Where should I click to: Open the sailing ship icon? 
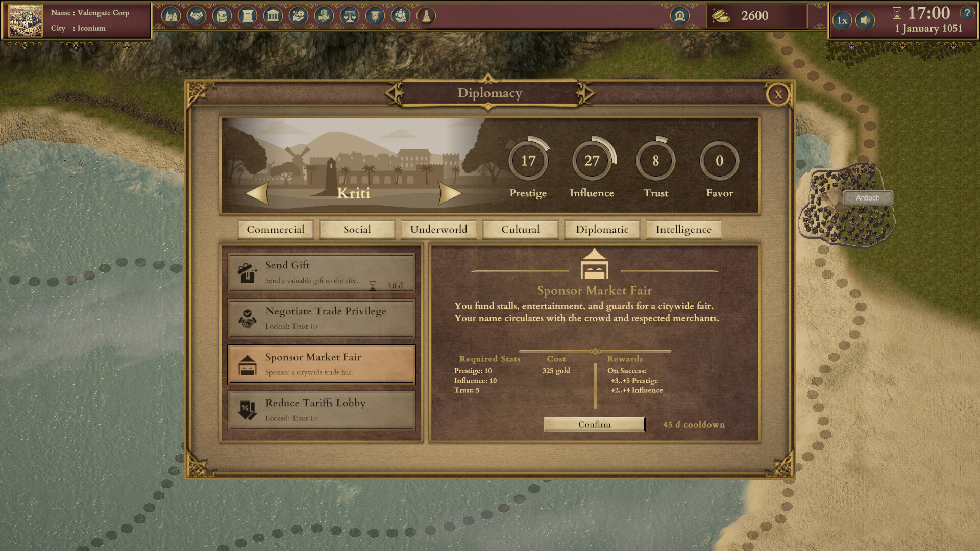[401, 16]
